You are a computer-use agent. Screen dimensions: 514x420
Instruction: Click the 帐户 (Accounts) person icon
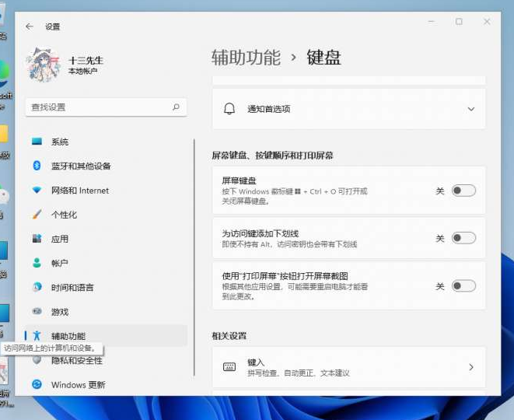click(x=37, y=263)
